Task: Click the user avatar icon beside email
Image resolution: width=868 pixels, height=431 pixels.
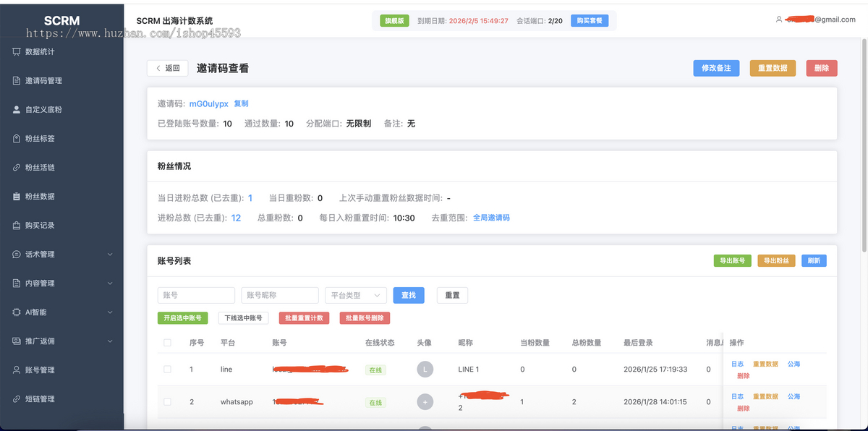Action: [779, 20]
